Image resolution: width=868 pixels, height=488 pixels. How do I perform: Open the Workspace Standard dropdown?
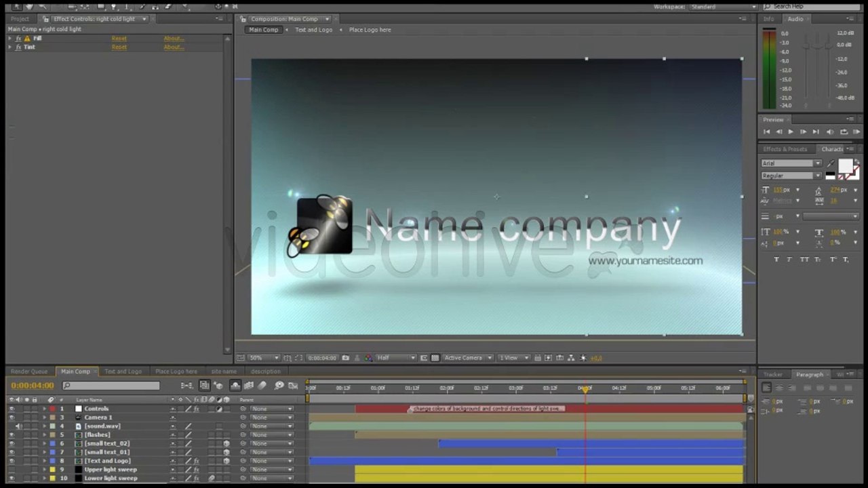click(x=723, y=7)
